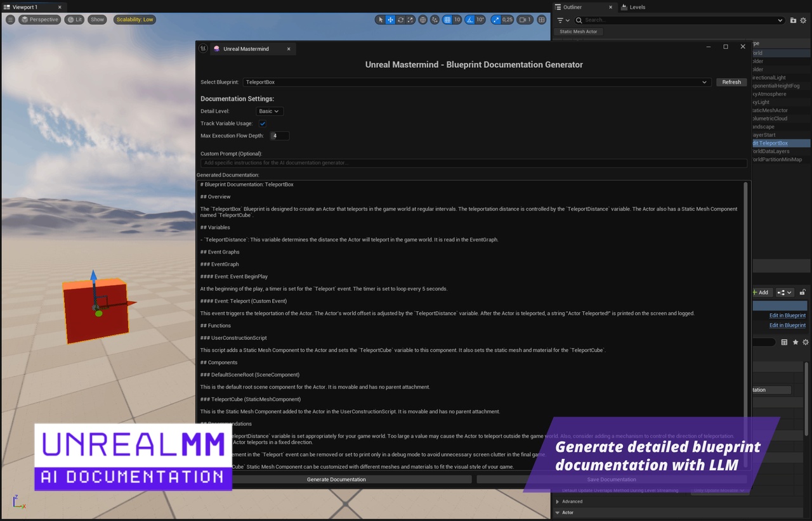This screenshot has width=812, height=521.
Task: Close the Outliner tab
Action: [x=611, y=7]
